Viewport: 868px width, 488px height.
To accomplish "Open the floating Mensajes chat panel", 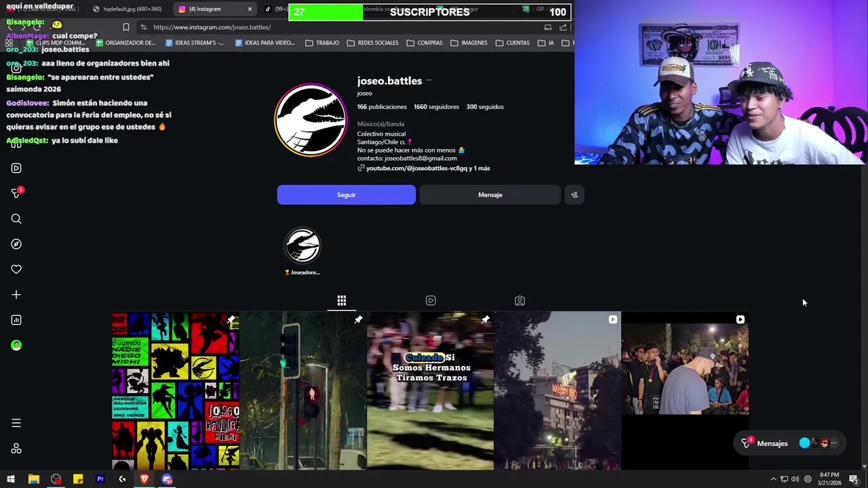I will (x=789, y=443).
